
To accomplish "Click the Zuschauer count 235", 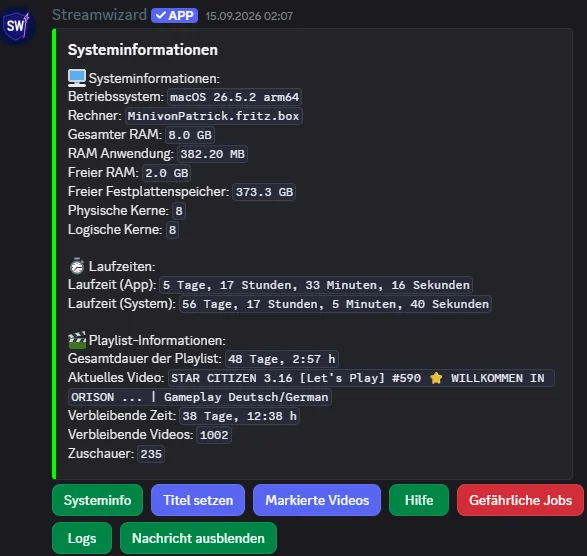I will click(151, 454).
